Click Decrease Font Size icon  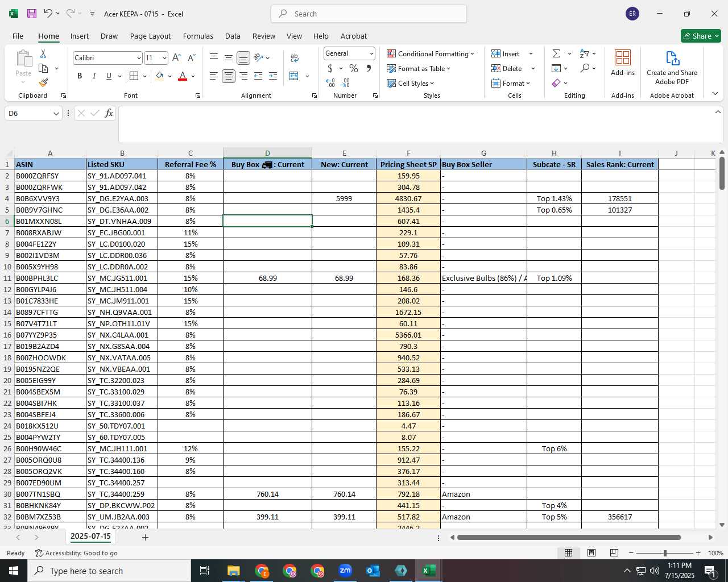coord(191,57)
